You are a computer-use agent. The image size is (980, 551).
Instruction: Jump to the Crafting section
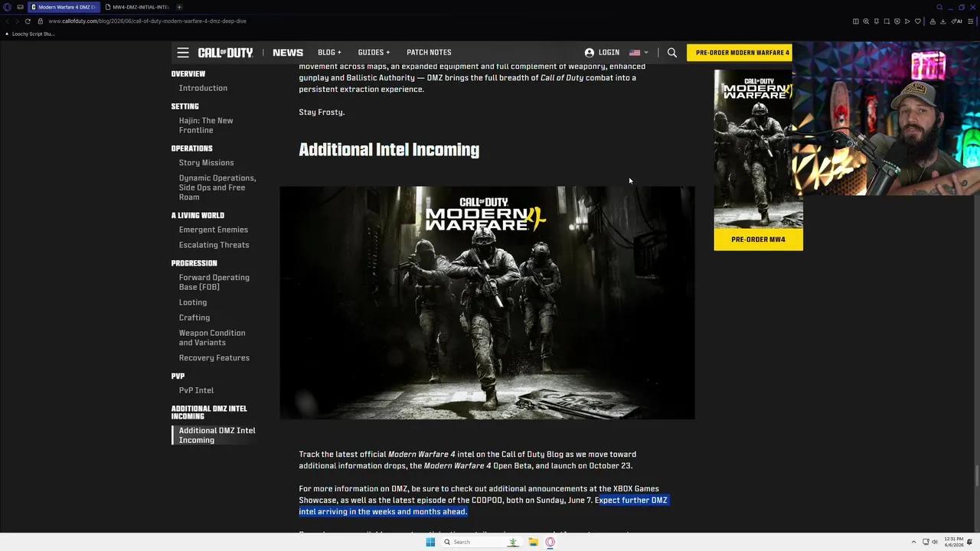click(194, 318)
